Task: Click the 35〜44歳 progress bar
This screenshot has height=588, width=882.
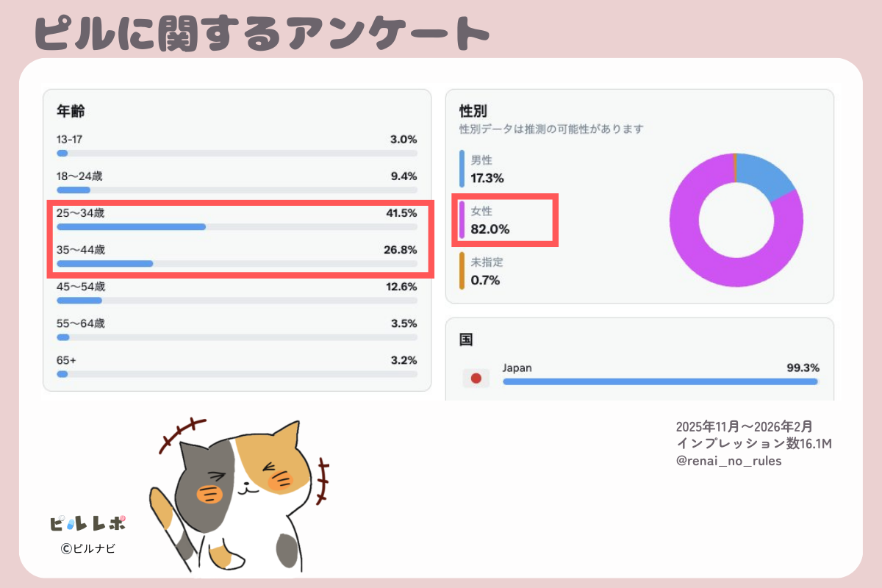Action: 237,263
